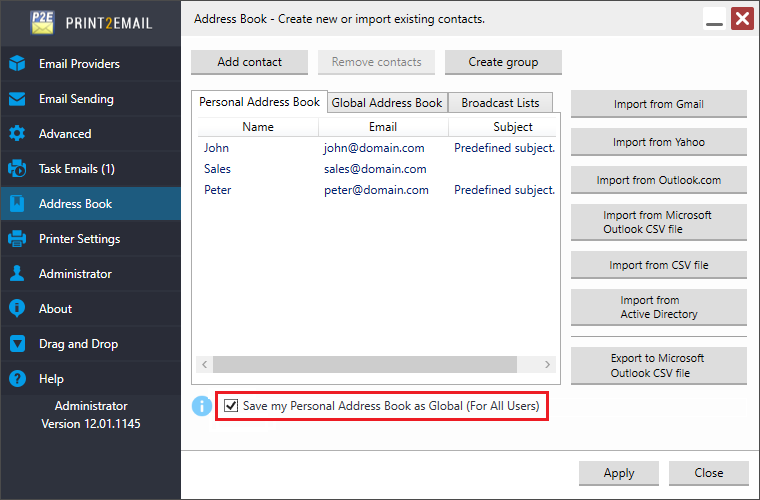Close the window with red X
Viewport: 760px width, 500px height.
point(743,19)
